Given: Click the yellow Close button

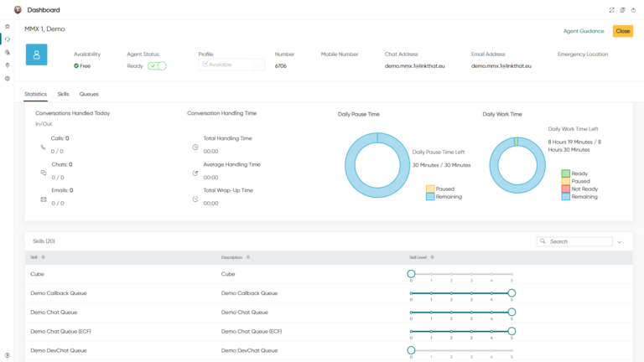Looking at the screenshot, I should point(622,31).
